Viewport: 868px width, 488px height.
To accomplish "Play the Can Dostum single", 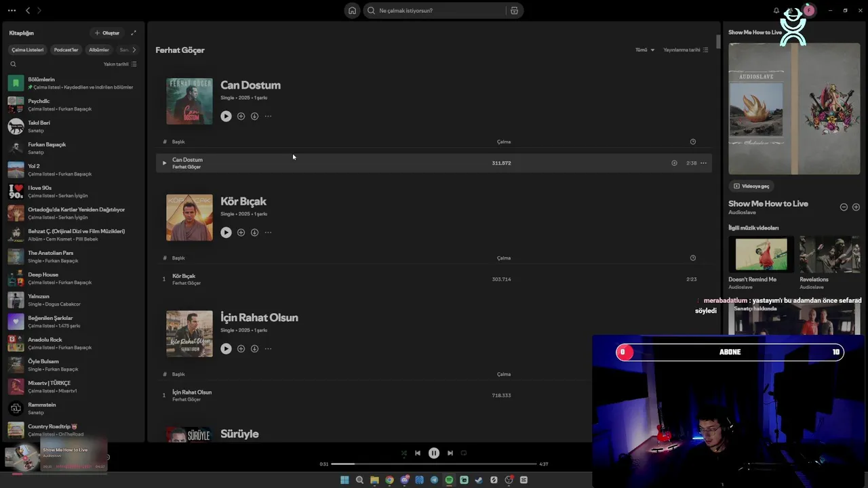I will coord(226,117).
